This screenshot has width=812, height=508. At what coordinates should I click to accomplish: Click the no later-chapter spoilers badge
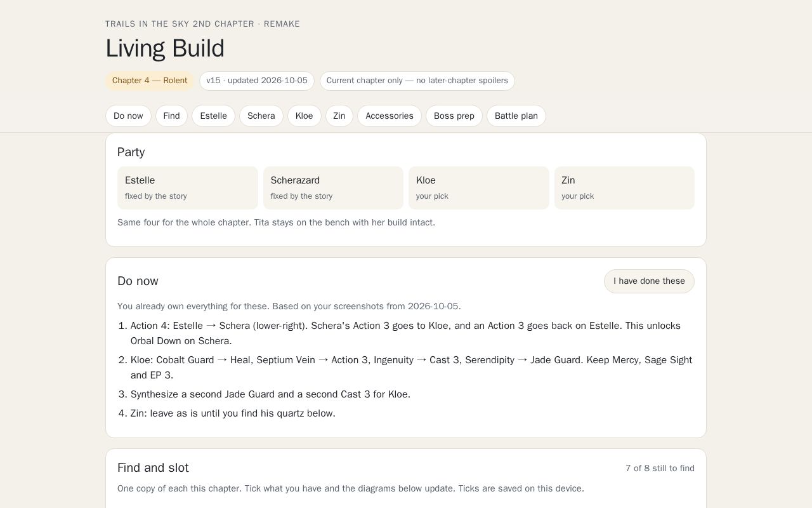[x=417, y=81]
